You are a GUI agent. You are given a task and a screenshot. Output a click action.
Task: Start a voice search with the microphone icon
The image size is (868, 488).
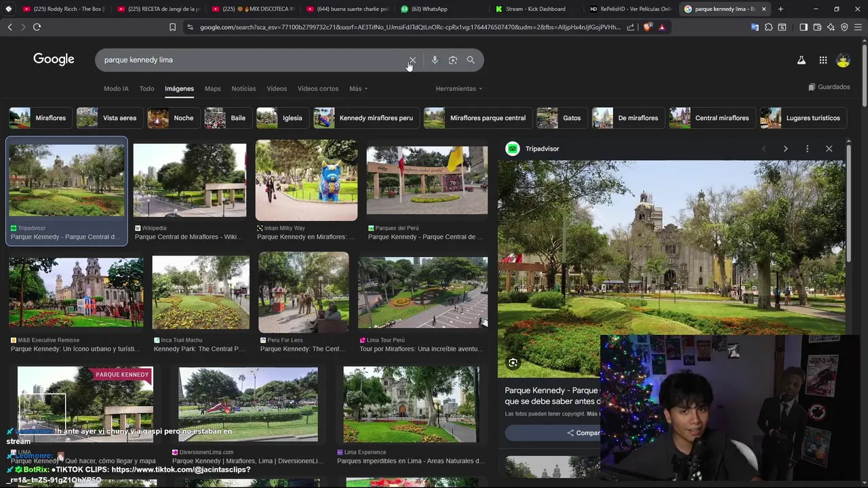[x=435, y=60]
